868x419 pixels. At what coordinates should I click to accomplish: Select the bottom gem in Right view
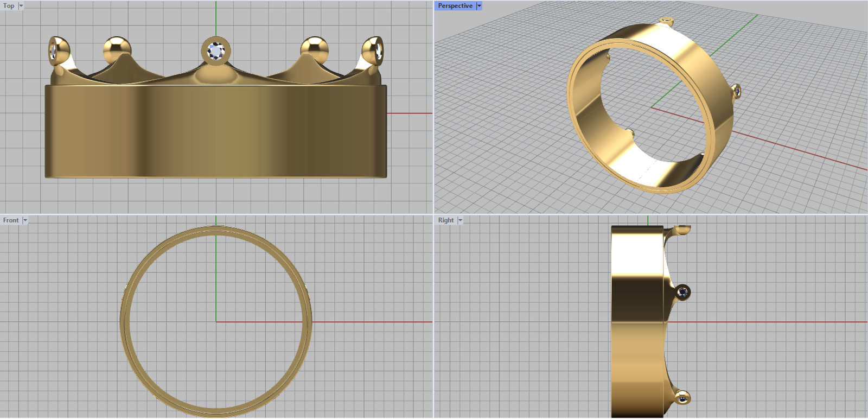(682, 398)
